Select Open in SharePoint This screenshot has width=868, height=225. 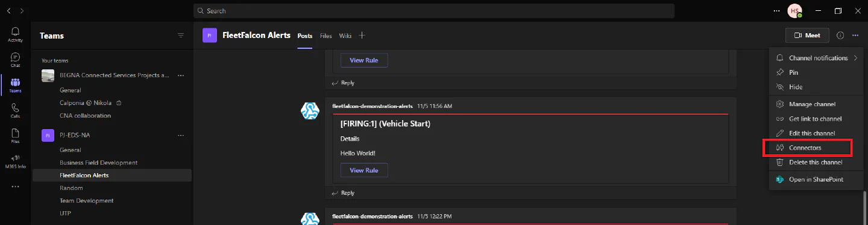[817, 179]
